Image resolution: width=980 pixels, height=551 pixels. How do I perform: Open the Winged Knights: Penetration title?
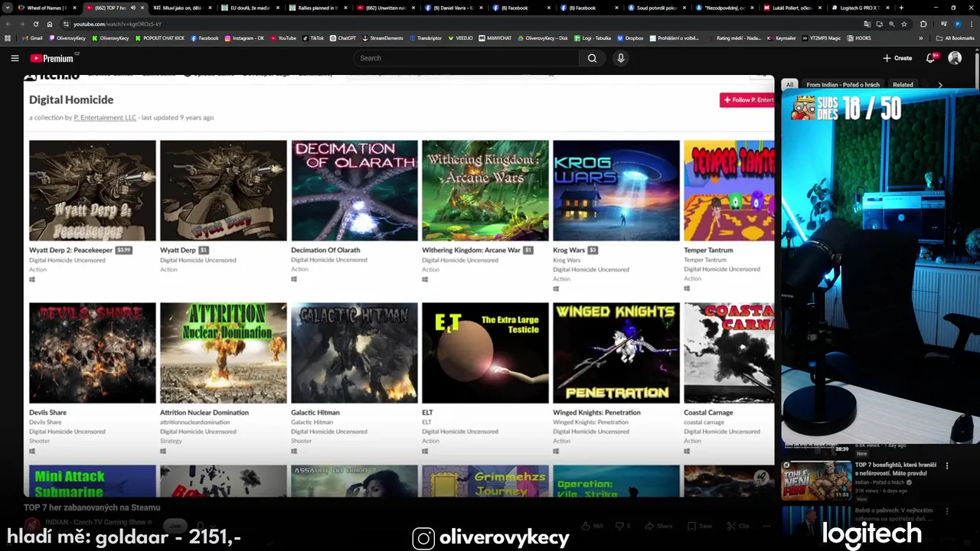[596, 412]
